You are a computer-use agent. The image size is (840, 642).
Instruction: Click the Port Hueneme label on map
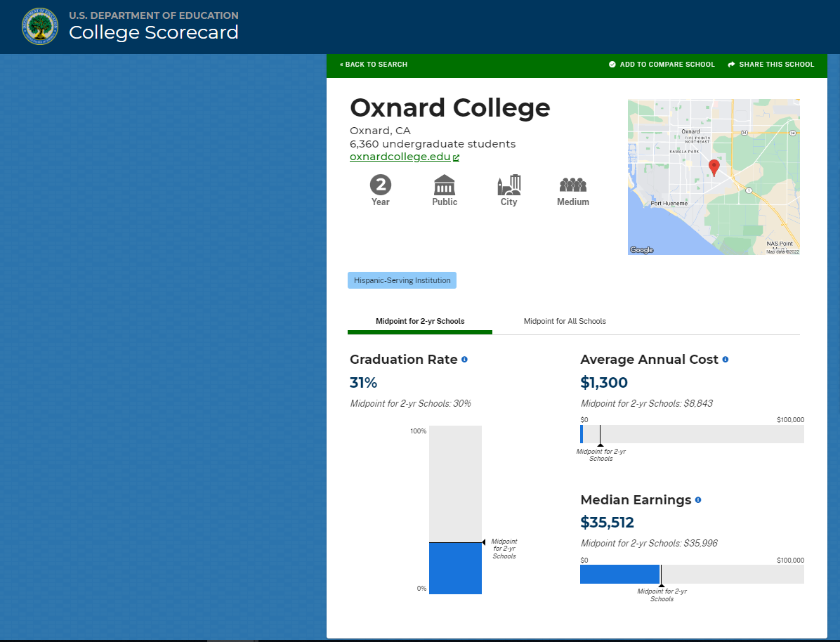[x=669, y=204]
